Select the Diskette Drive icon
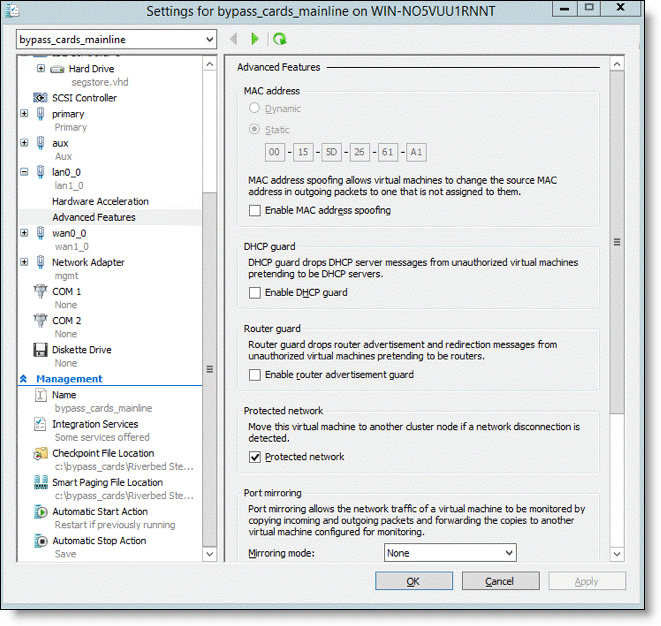Viewport: 661px width, 626px height. pos(41,350)
